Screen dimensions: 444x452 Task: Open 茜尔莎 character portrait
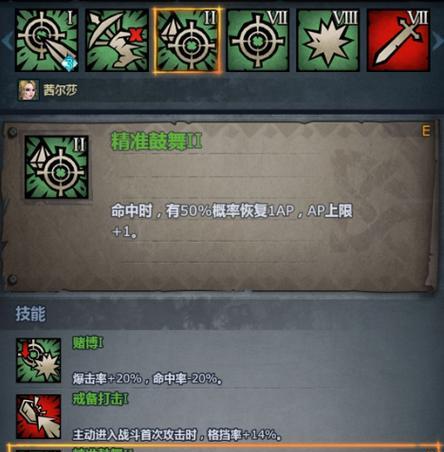click(x=28, y=90)
